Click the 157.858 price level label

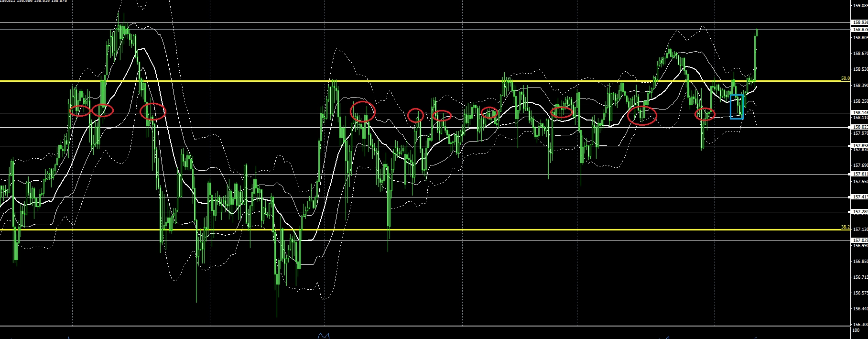pos(860,146)
